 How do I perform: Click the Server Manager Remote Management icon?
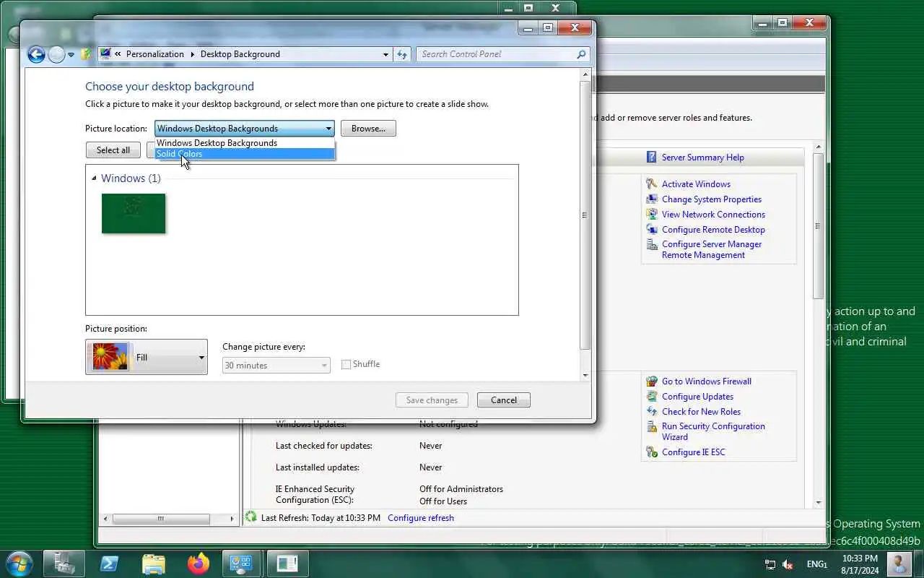(651, 245)
